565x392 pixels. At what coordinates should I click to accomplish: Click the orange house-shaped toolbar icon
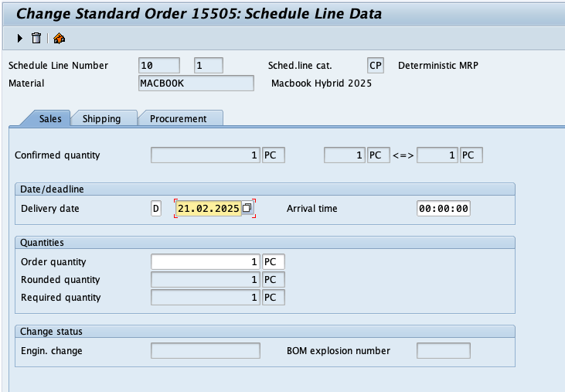pos(59,38)
